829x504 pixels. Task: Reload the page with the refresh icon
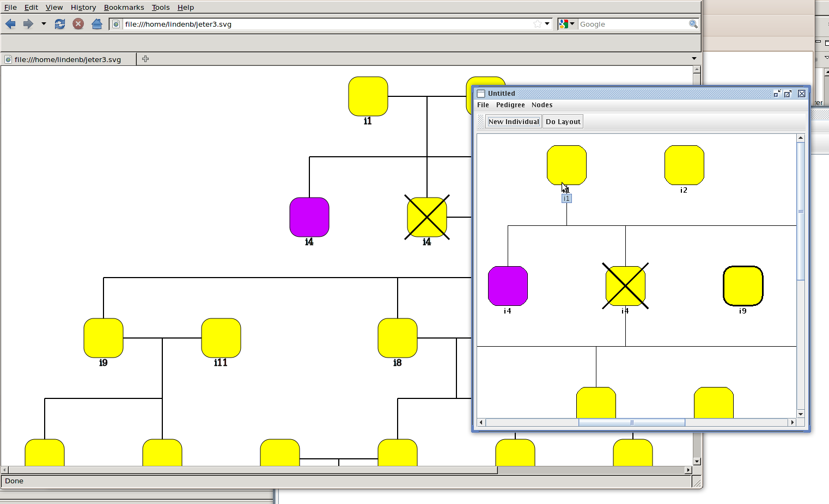[x=60, y=24]
